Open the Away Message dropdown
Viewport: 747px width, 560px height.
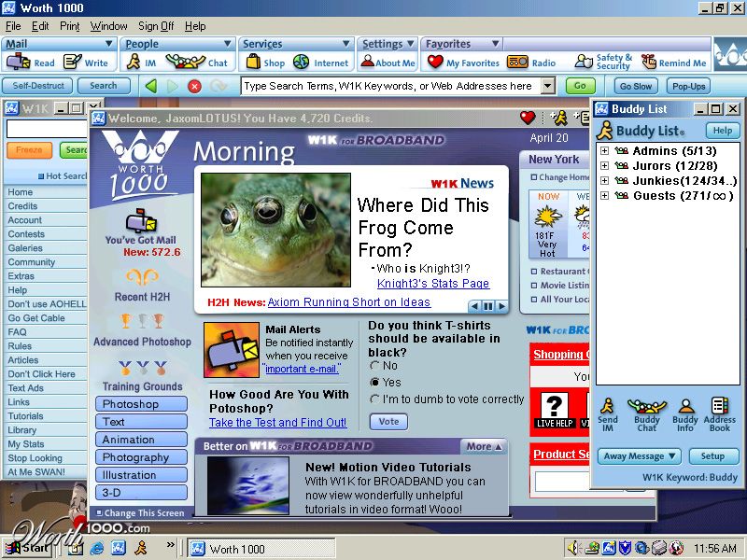coord(640,456)
